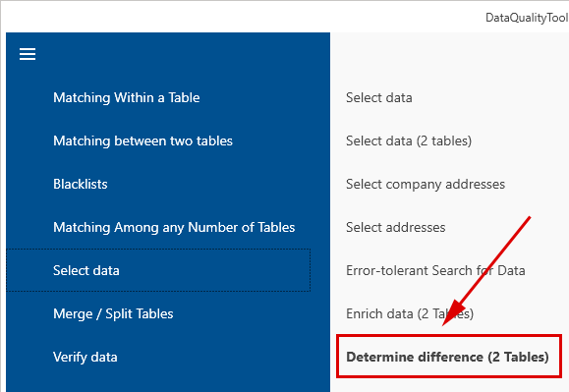The image size is (569, 392).
Task: Click the DataQualityTool title text
Action: (x=527, y=18)
